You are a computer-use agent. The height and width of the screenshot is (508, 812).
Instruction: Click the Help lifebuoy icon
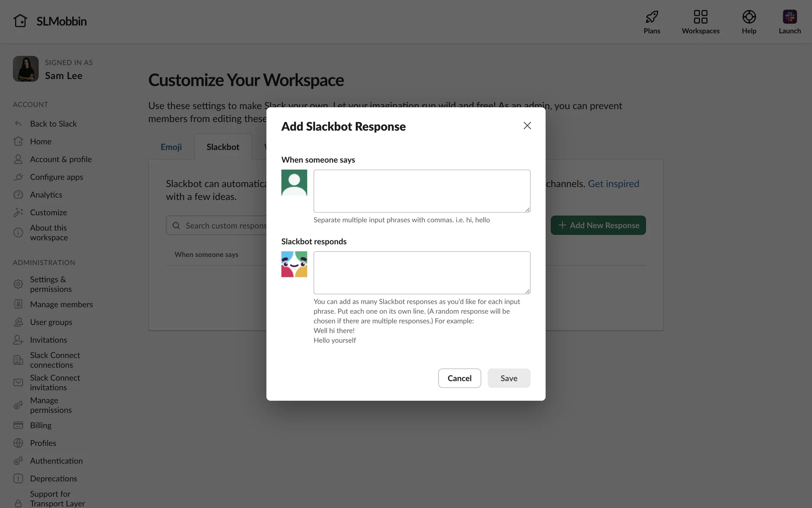tap(749, 17)
